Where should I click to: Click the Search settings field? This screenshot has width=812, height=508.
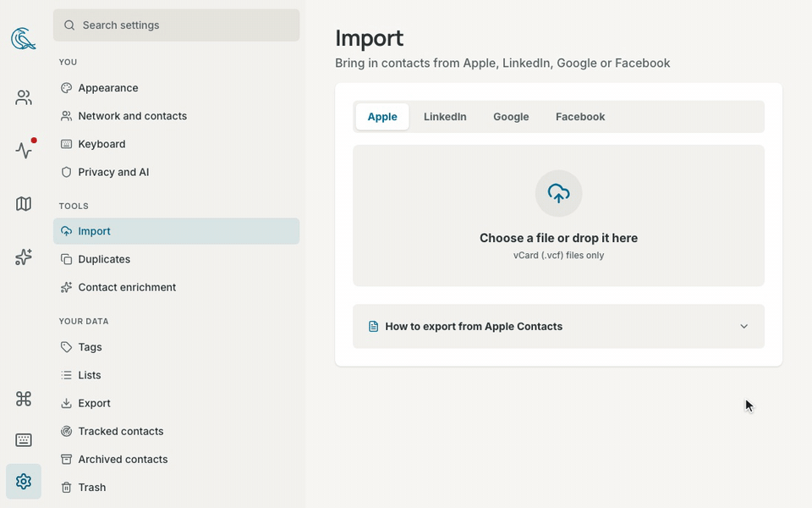(176, 25)
